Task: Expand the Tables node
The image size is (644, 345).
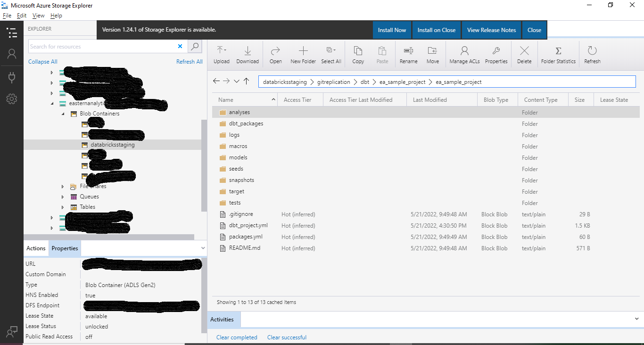Action: tap(63, 207)
